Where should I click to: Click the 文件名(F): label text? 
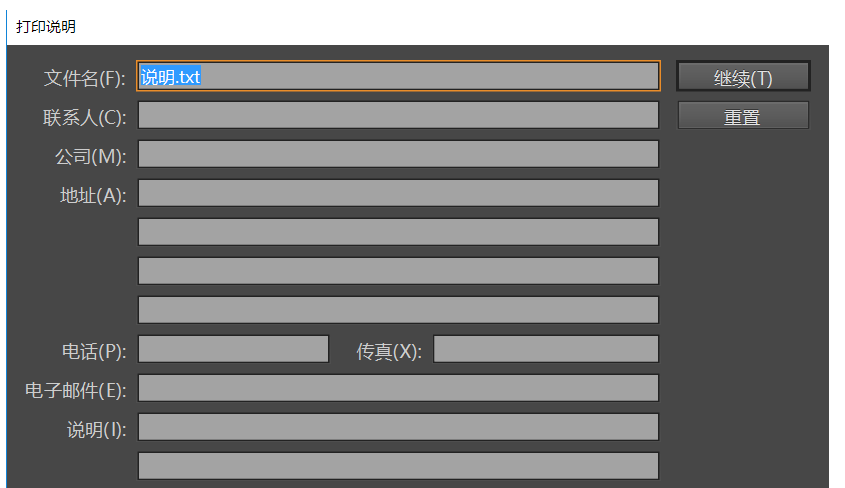click(x=85, y=79)
